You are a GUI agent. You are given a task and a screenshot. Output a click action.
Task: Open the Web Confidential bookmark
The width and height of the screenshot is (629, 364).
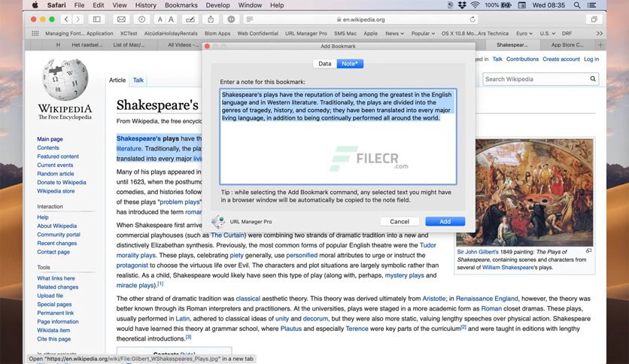coord(257,33)
